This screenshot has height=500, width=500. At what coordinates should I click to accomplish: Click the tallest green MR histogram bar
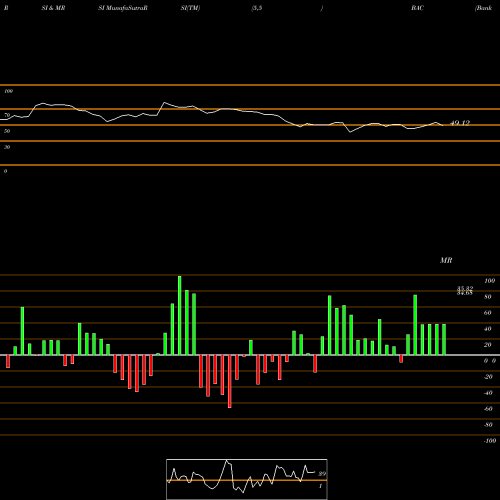[x=180, y=315]
